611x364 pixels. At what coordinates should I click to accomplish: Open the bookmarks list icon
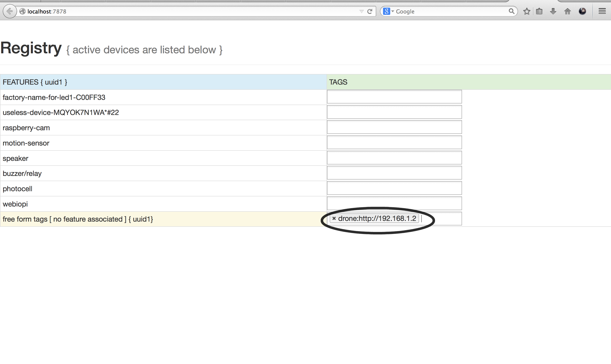539,11
